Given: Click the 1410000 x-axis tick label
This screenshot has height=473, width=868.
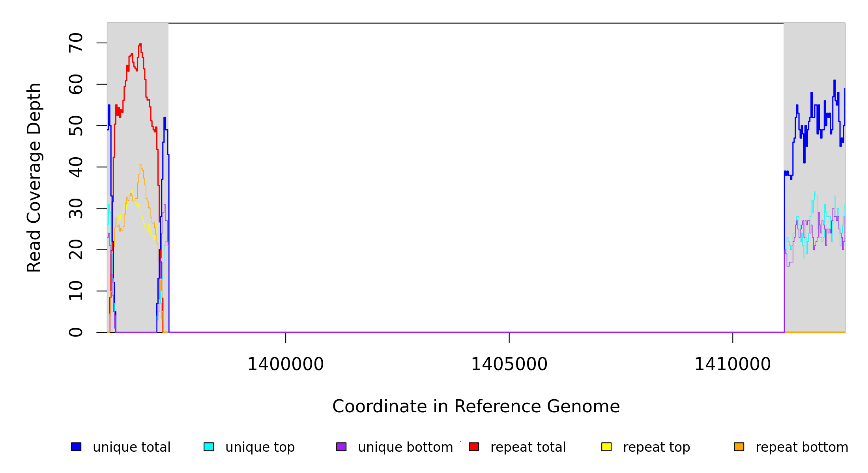Looking at the screenshot, I should tap(732, 364).
